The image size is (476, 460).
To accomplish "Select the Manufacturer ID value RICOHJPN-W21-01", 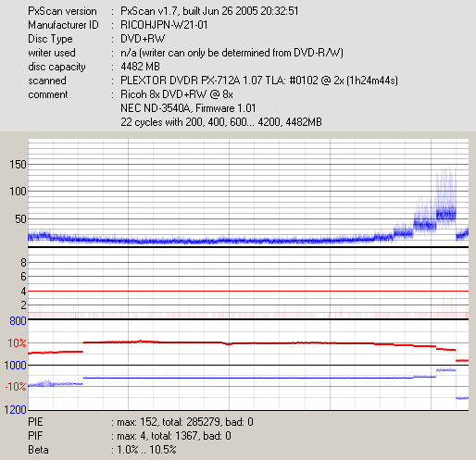I will 164,25.
